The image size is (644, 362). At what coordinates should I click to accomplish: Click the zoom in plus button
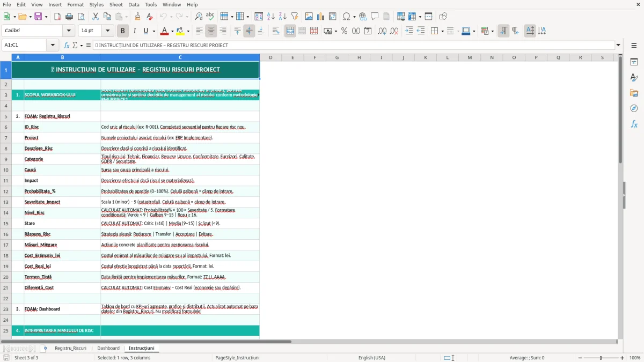pos(623,358)
